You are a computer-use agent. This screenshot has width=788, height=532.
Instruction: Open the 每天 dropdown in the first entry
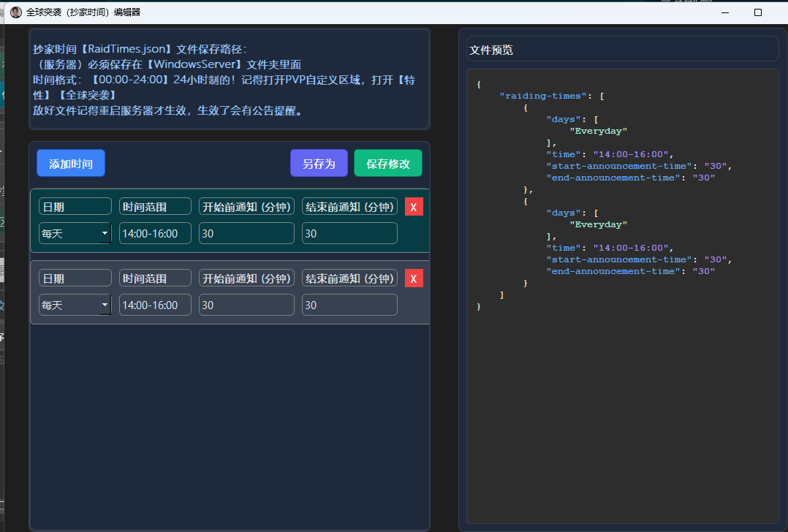(75, 234)
